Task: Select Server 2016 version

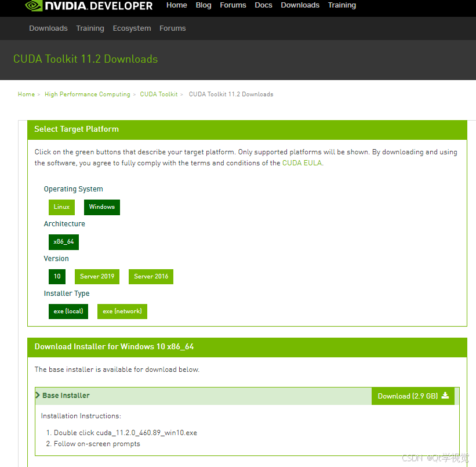Action: point(151,277)
